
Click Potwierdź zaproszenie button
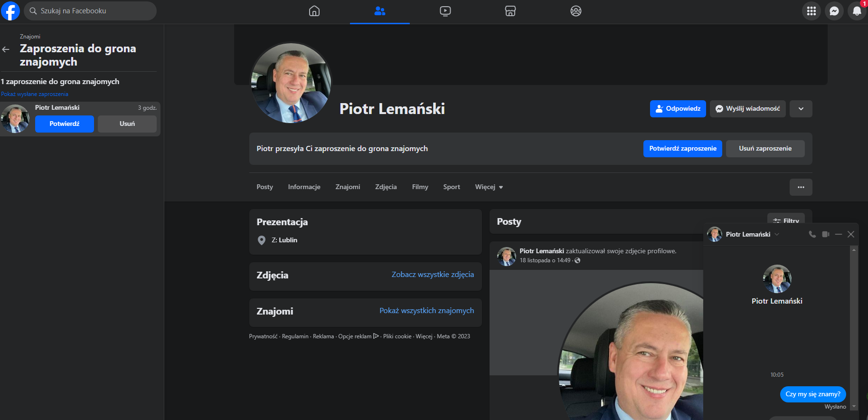(x=683, y=149)
